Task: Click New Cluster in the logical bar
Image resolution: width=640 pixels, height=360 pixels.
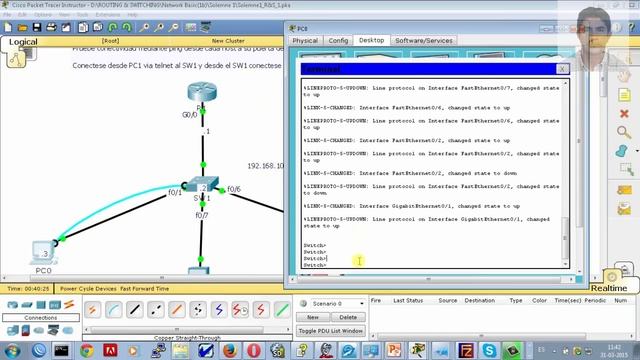Action: [228, 41]
